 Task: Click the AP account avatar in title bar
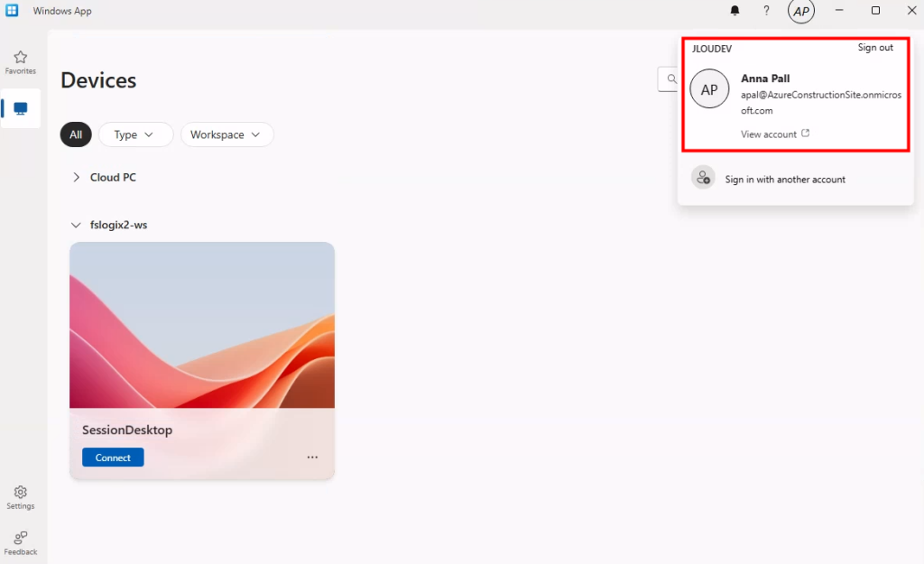[x=800, y=12]
